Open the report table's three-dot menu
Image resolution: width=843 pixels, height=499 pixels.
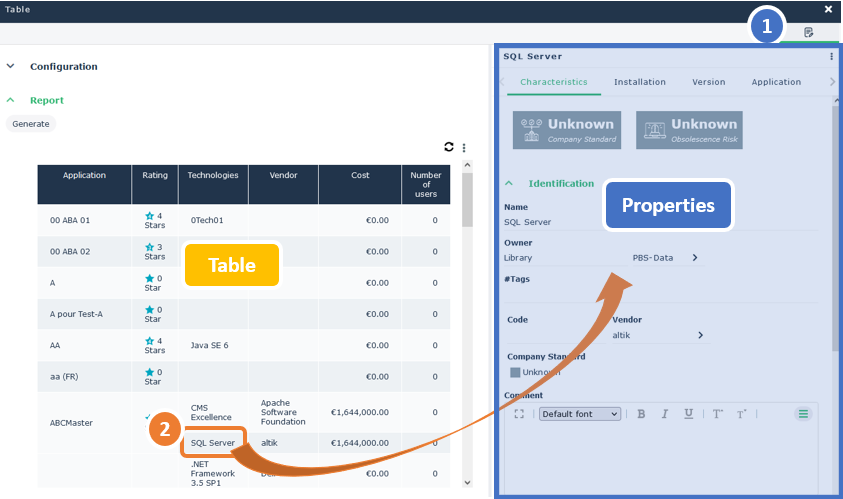click(464, 147)
